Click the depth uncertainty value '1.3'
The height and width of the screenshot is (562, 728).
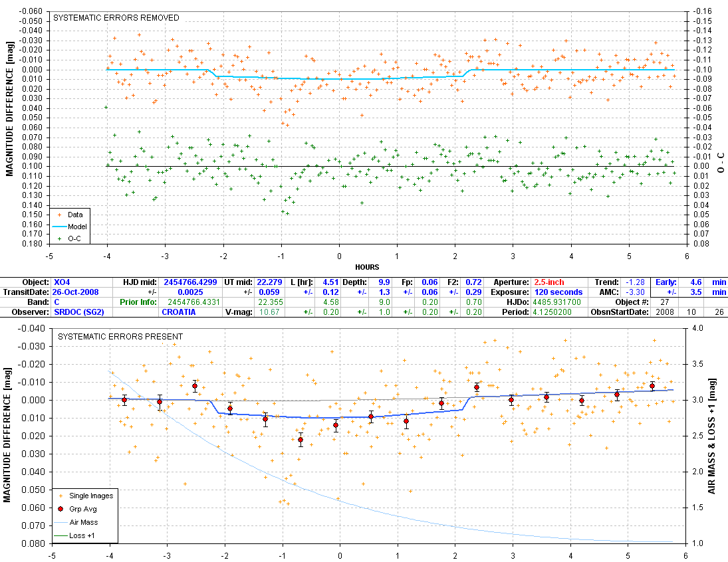[384, 292]
